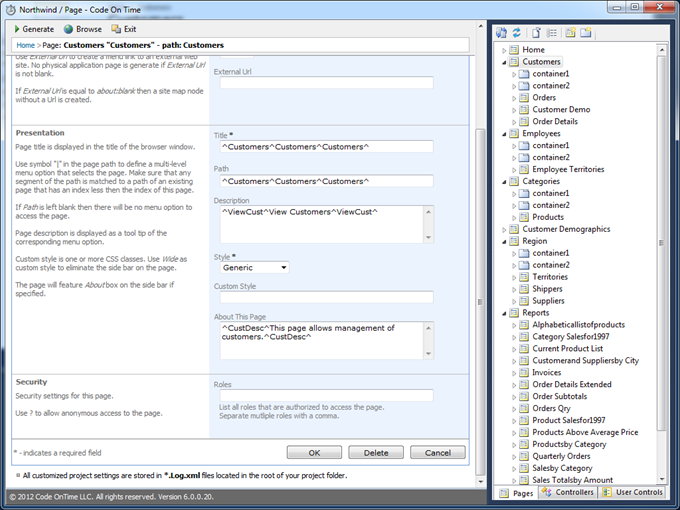
Task: Click the explorer tree scroll up arrow
Action: [662, 50]
